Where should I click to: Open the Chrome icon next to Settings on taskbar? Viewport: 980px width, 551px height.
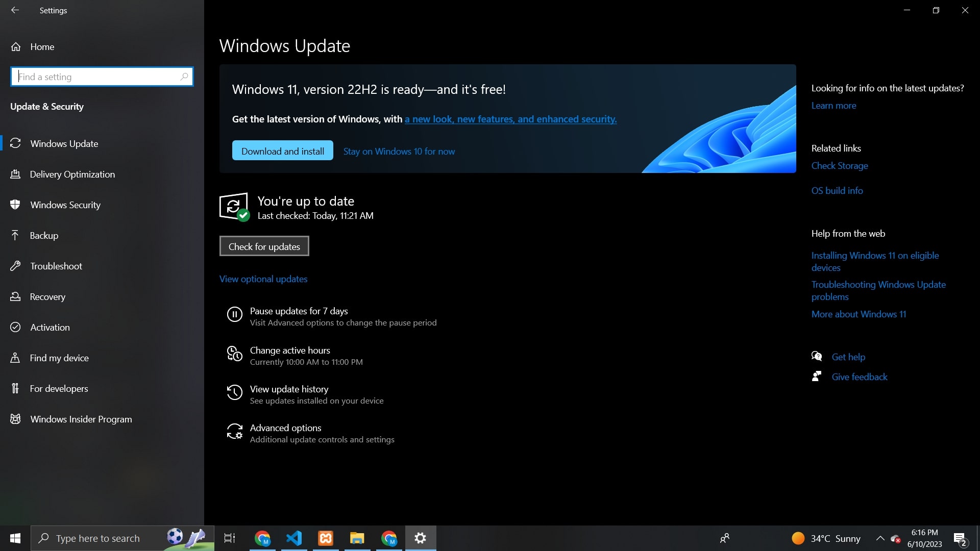[389, 538]
